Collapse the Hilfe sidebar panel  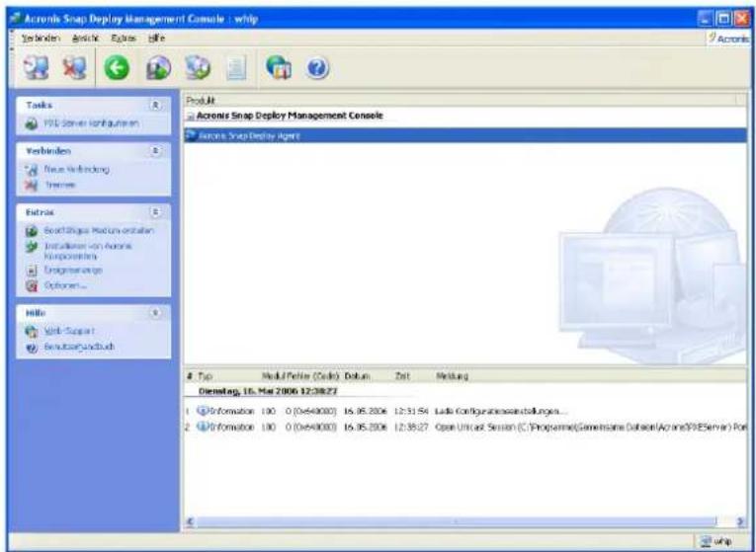[x=155, y=313]
